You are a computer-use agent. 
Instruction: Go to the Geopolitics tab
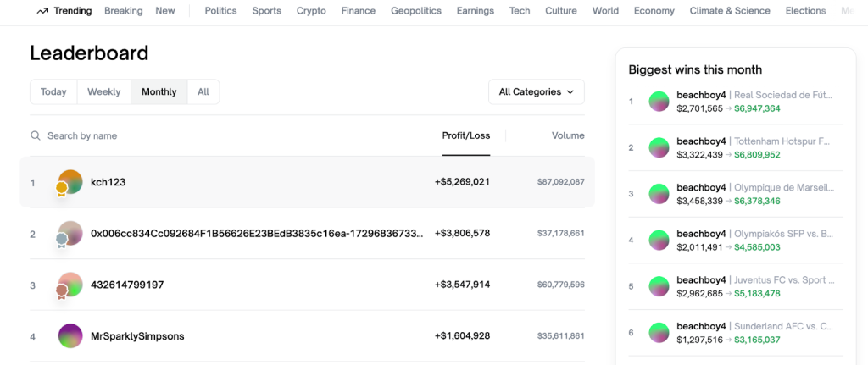click(x=415, y=11)
